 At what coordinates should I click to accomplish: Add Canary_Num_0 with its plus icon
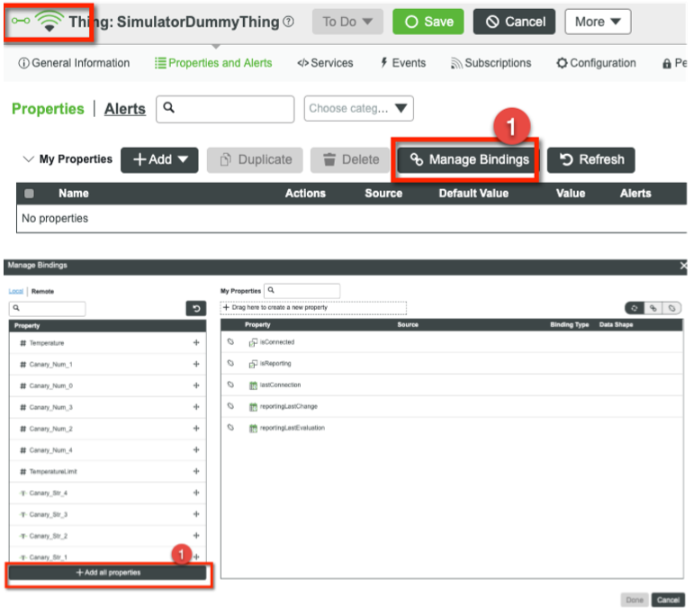click(196, 385)
